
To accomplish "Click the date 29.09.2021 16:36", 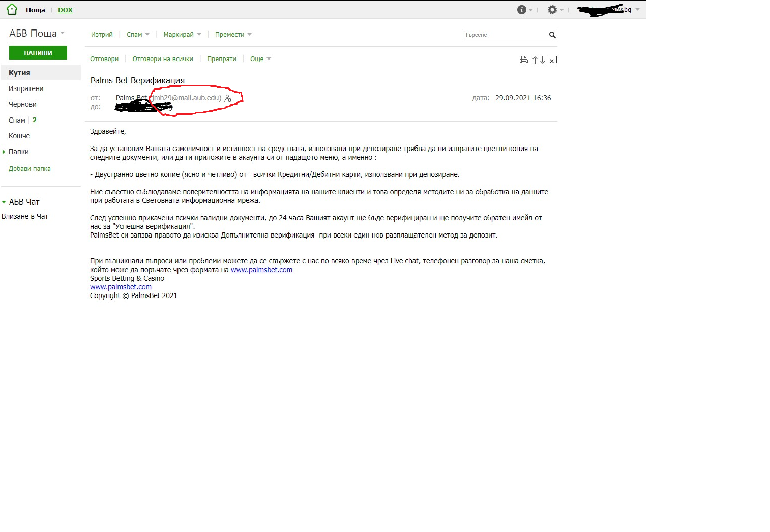I will pyautogui.click(x=523, y=98).
